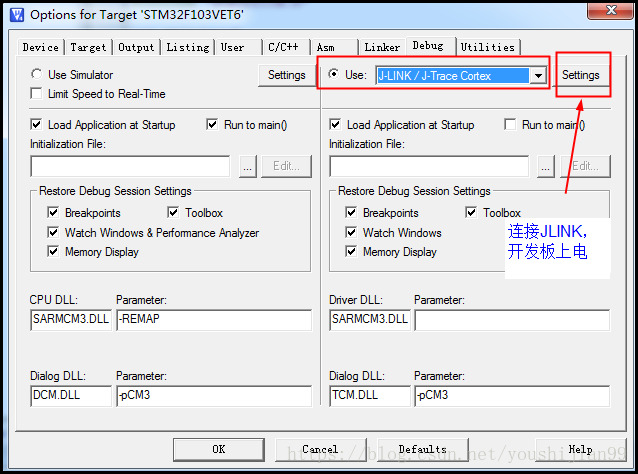Click the TCM.DLL Dialog DLL field
Image resolution: width=638 pixels, height=474 pixels.
click(x=370, y=395)
